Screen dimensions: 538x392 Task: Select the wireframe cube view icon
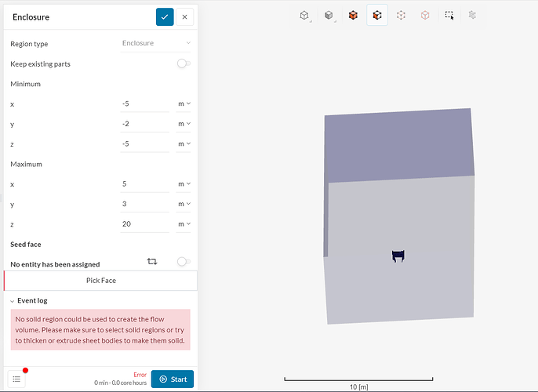(304, 15)
